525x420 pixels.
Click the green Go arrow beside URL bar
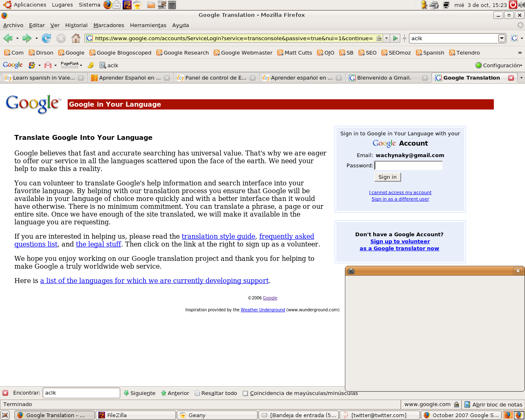pos(395,38)
